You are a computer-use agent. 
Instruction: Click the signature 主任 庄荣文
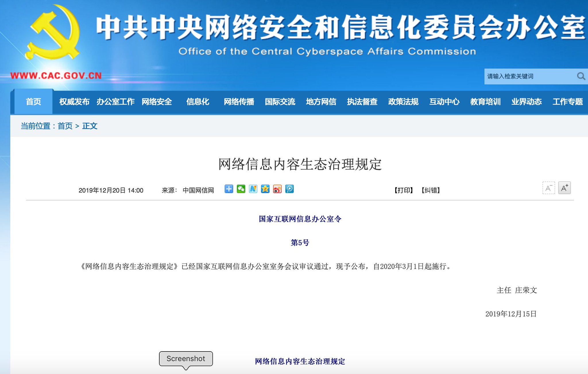pyautogui.click(x=517, y=290)
